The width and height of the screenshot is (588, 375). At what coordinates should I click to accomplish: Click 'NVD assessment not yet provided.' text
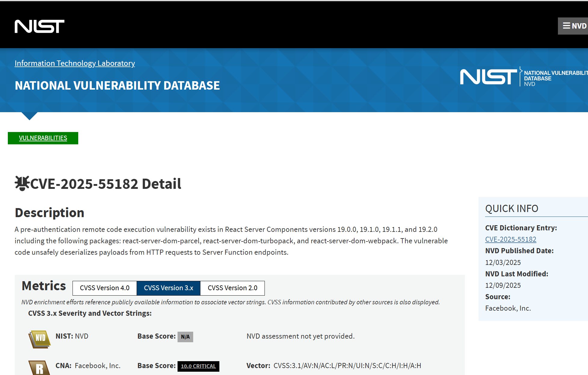click(x=301, y=336)
